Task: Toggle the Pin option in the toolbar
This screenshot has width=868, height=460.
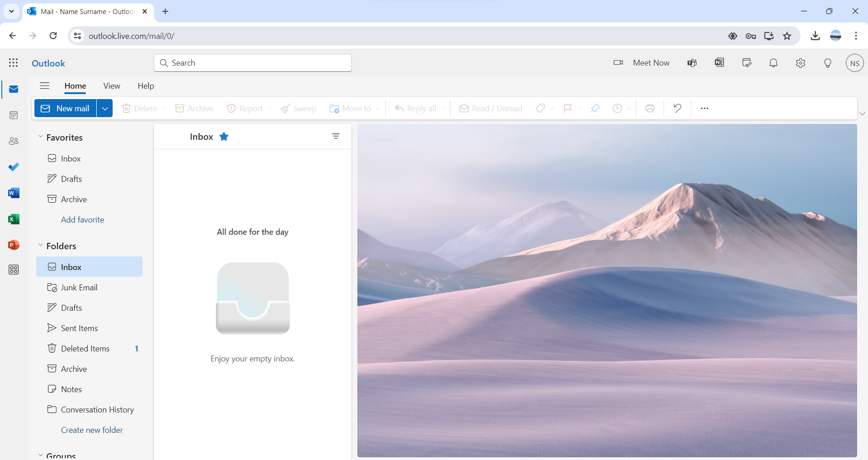Action: tap(595, 108)
